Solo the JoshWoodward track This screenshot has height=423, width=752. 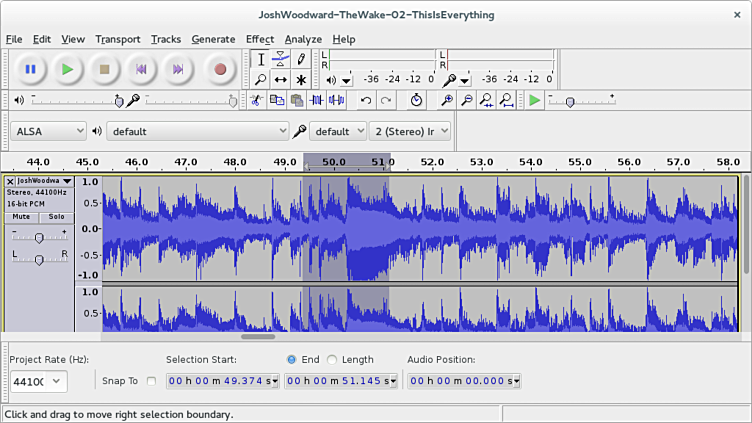56,217
